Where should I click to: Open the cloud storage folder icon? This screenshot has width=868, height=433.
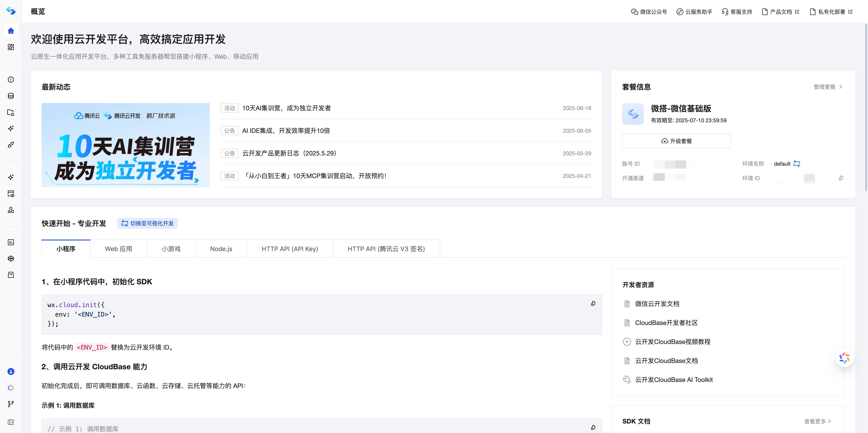point(11,112)
